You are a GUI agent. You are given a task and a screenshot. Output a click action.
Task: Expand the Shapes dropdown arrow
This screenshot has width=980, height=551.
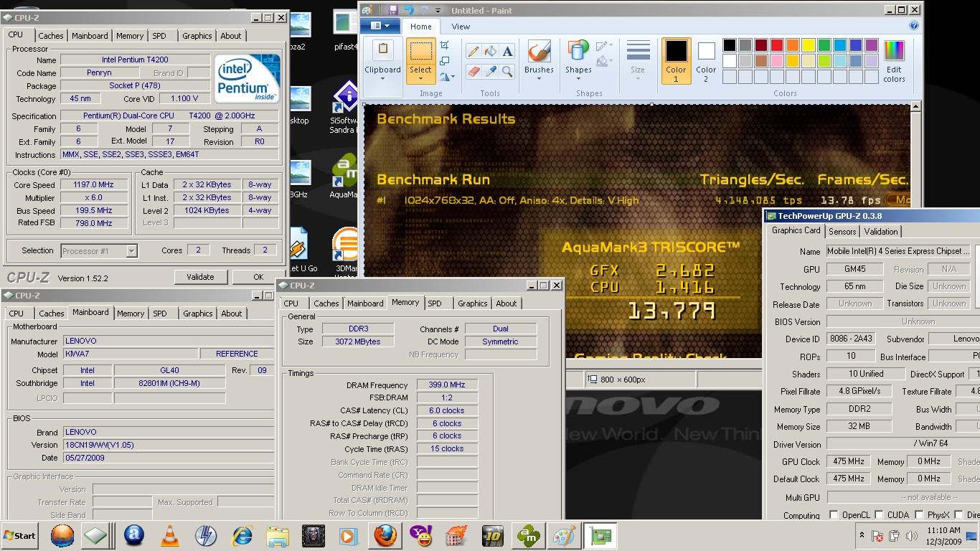[578, 79]
